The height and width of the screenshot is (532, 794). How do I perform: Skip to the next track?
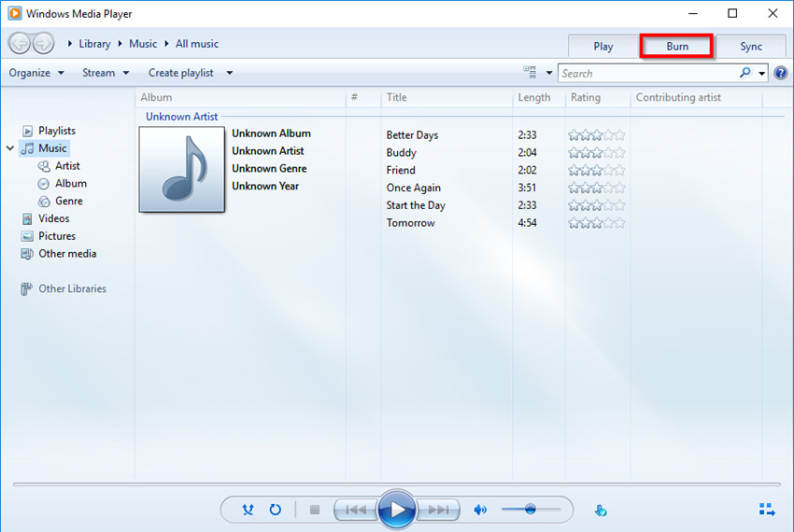[439, 510]
